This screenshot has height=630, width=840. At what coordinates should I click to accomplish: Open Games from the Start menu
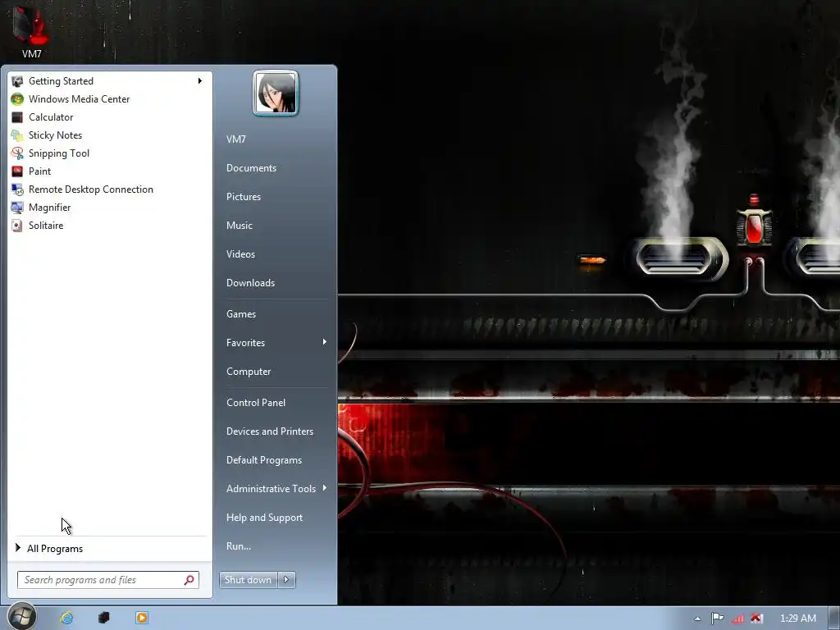[x=241, y=314]
